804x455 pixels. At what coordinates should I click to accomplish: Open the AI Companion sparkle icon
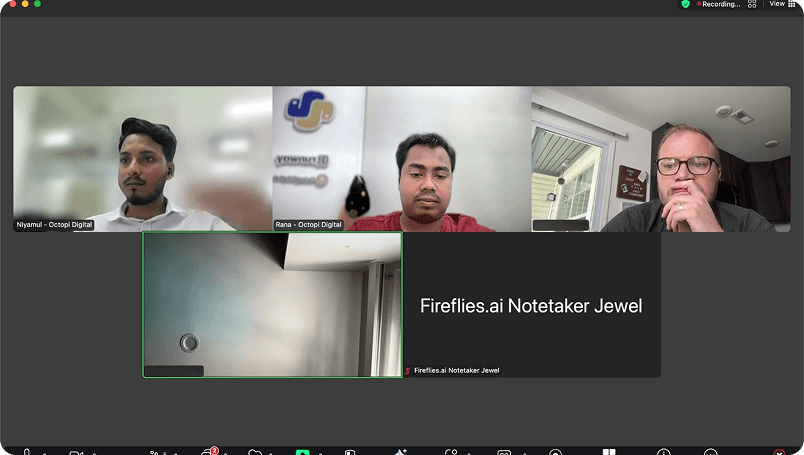tap(400, 452)
